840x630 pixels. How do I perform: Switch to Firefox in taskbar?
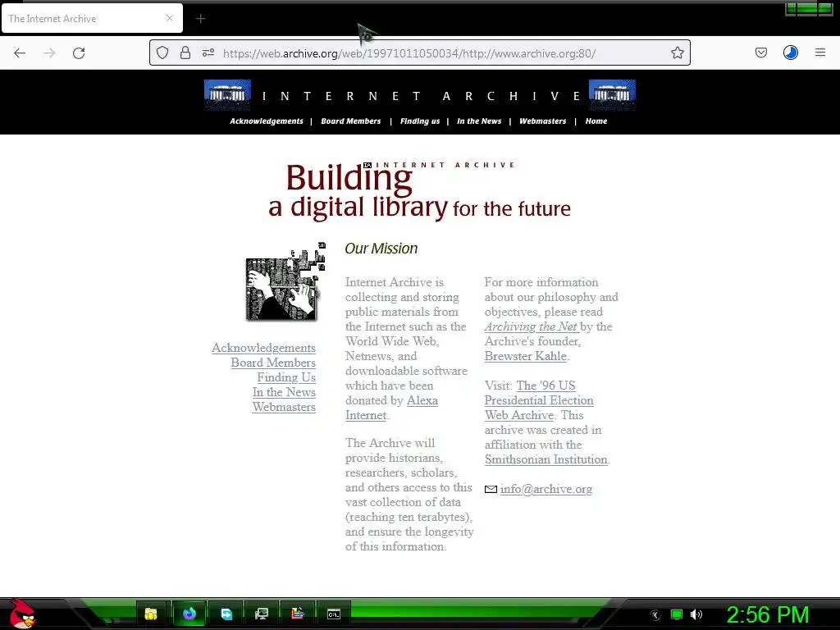189,614
